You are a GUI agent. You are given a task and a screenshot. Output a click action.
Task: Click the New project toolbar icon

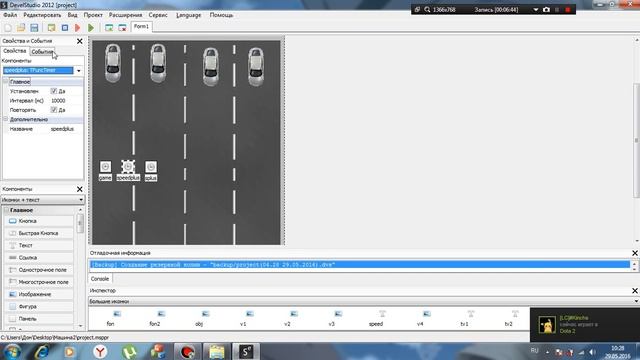(x=8, y=28)
